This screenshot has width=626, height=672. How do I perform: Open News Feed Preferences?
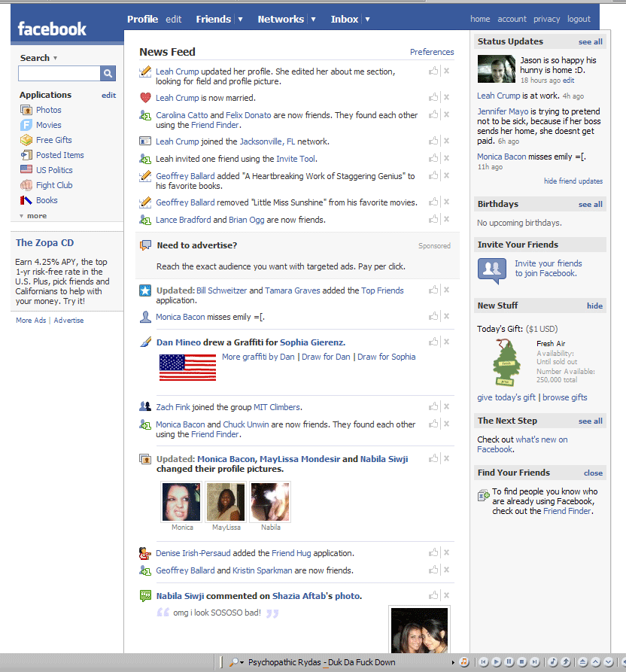(431, 52)
